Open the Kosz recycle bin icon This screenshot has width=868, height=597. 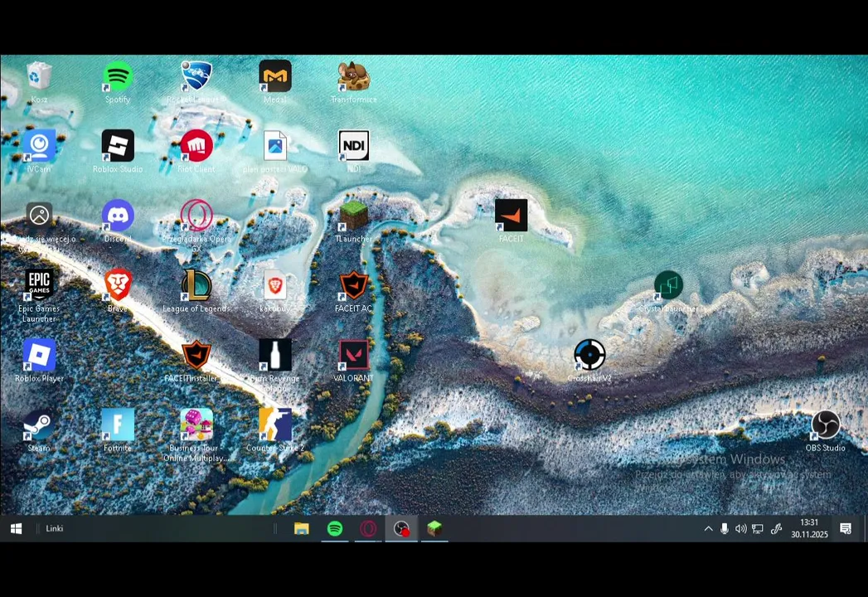(x=39, y=76)
